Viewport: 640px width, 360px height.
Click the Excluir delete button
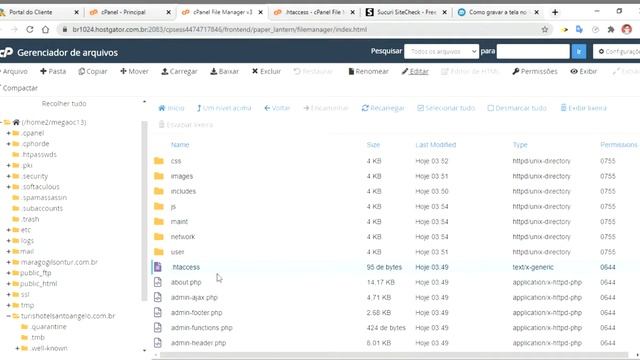[267, 71]
